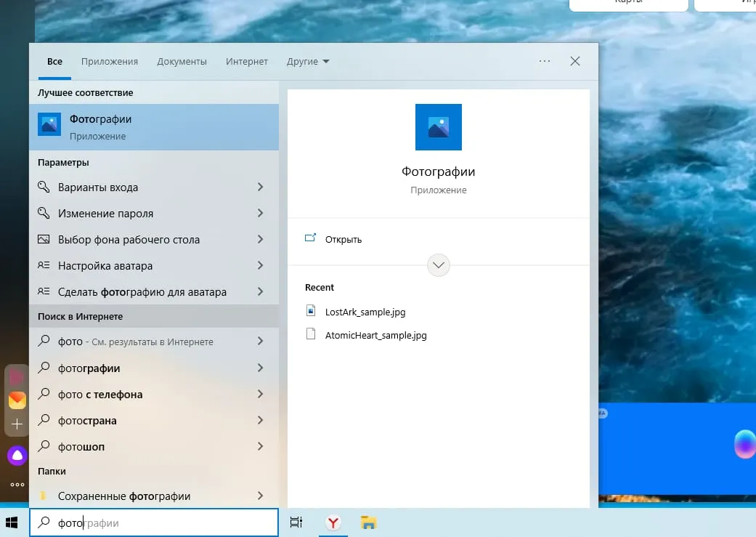Open the Фотографии app tile in preview panel
Screen dimensions: 756x537
[438, 127]
